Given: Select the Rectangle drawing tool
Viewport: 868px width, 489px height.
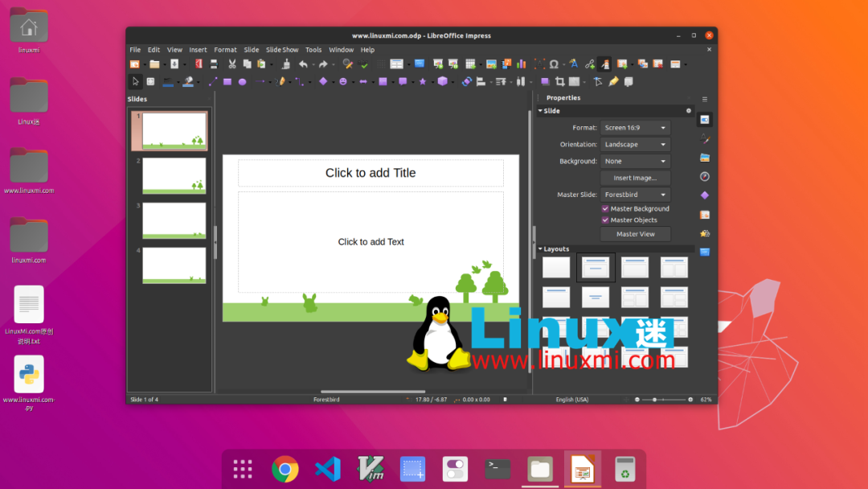Looking at the screenshot, I should pyautogui.click(x=227, y=81).
